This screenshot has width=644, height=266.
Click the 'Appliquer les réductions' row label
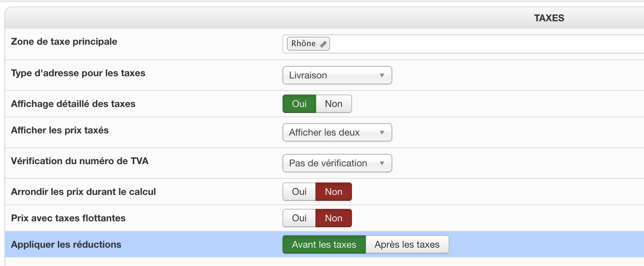(x=66, y=244)
